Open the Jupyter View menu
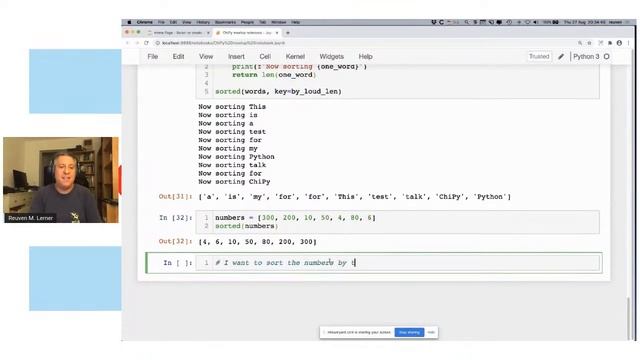Viewport: 640px width, 360px height. pos(206,56)
